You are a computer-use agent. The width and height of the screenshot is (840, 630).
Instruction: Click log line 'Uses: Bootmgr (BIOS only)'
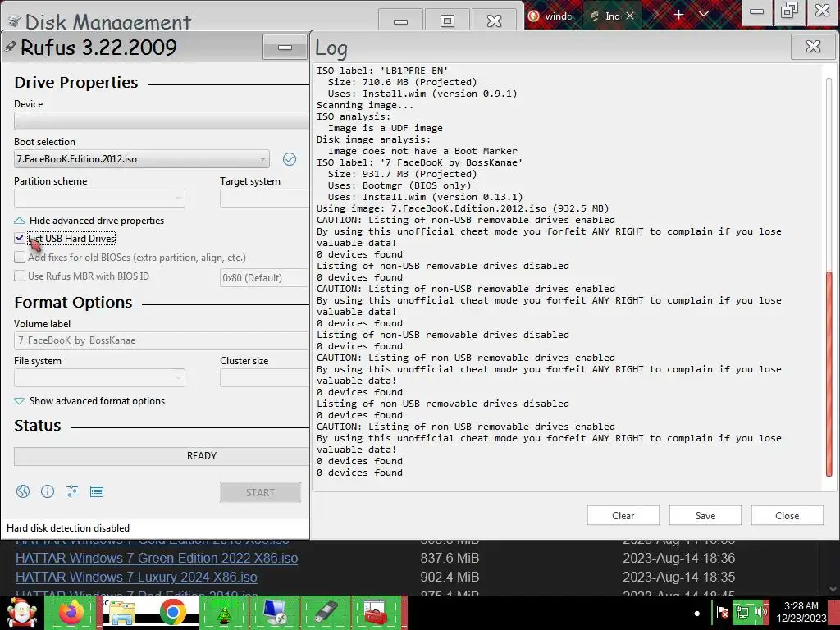click(399, 185)
